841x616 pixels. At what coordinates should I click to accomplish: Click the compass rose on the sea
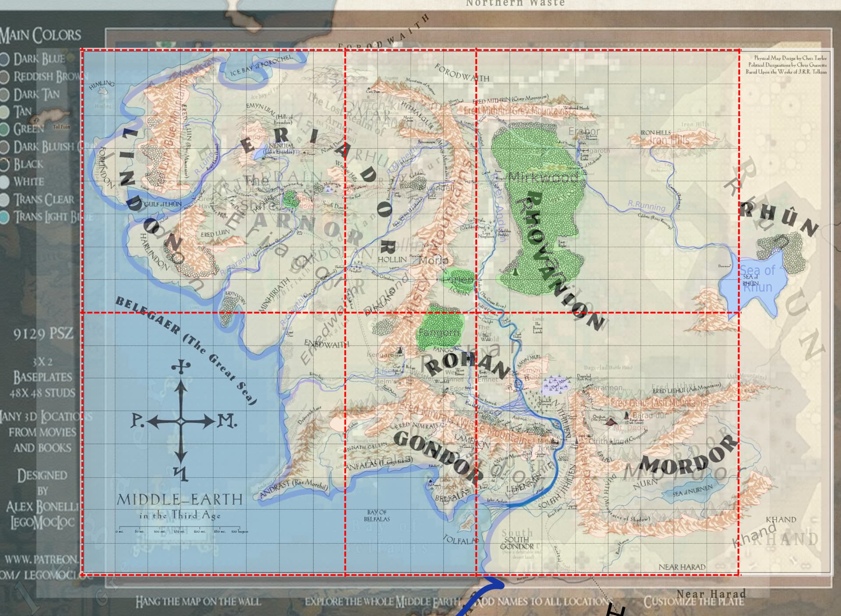[183, 421]
